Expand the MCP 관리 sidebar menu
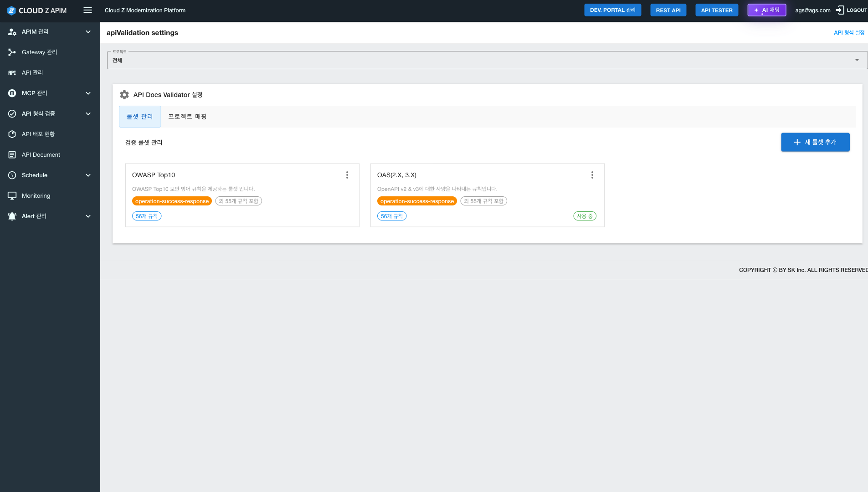Screen dimensions: 868x492 click(x=88, y=93)
